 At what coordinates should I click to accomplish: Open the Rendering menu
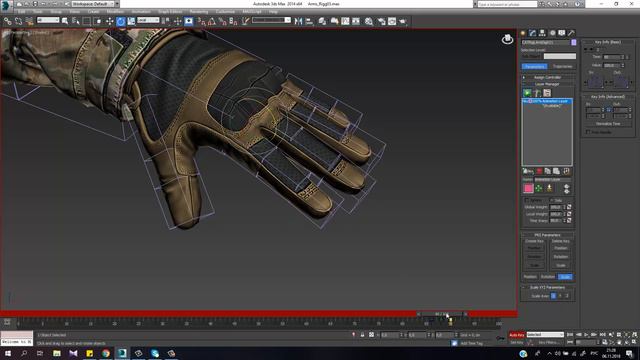(x=199, y=12)
